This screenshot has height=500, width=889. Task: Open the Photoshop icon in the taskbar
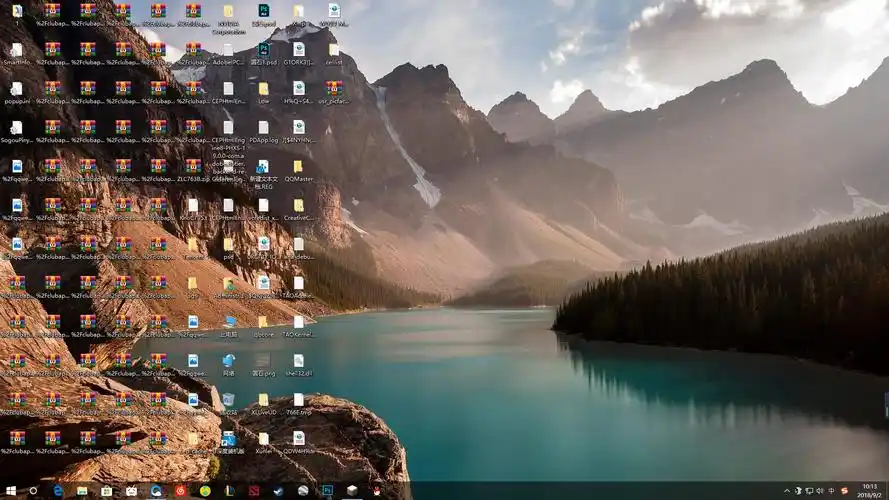(327, 491)
